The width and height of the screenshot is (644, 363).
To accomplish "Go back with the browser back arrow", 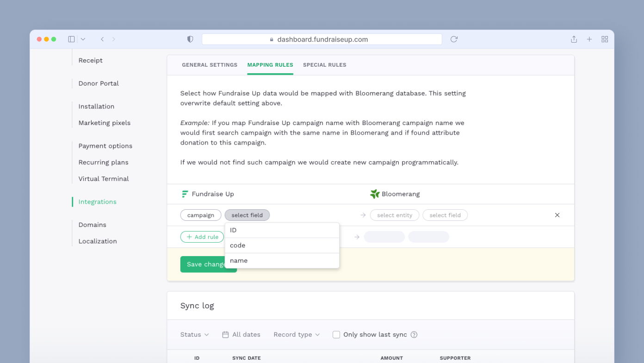I will point(102,39).
